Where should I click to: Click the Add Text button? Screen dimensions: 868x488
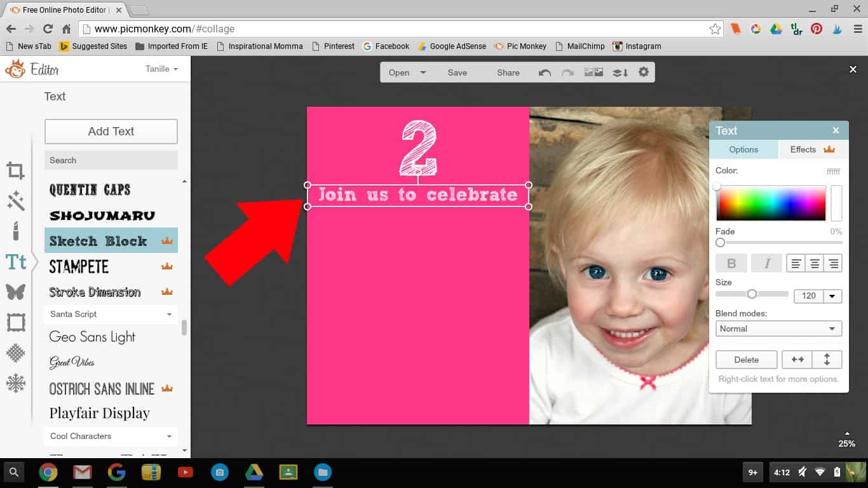[111, 132]
